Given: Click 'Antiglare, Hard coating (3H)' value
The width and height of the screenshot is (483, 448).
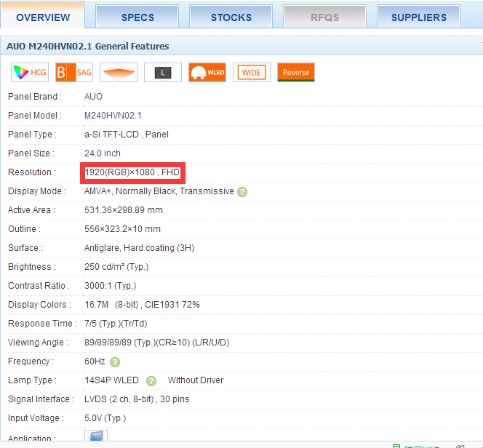Looking at the screenshot, I should click(x=139, y=248).
